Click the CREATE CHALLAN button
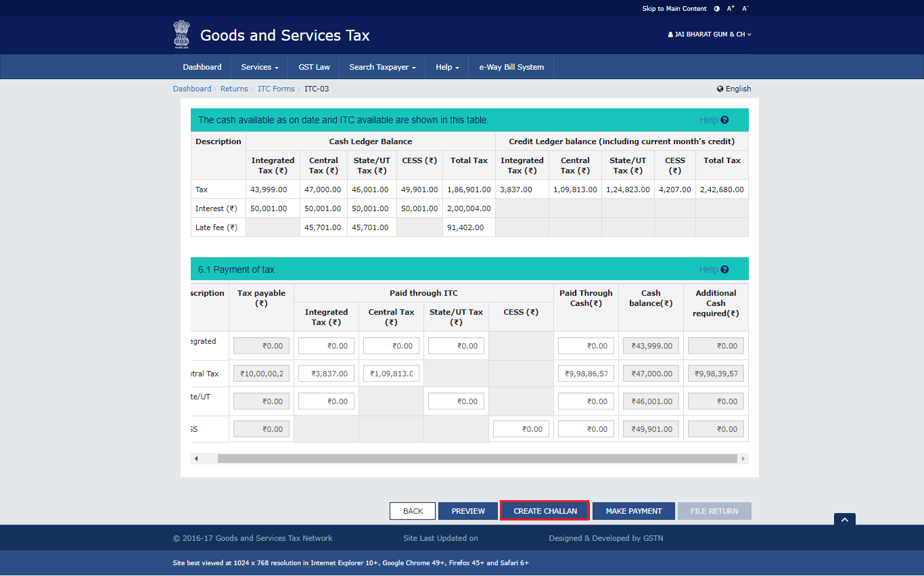The image size is (924, 576). 545,511
